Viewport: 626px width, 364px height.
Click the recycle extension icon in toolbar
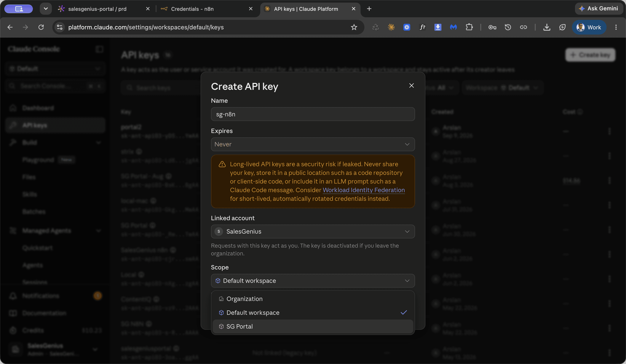tap(376, 27)
